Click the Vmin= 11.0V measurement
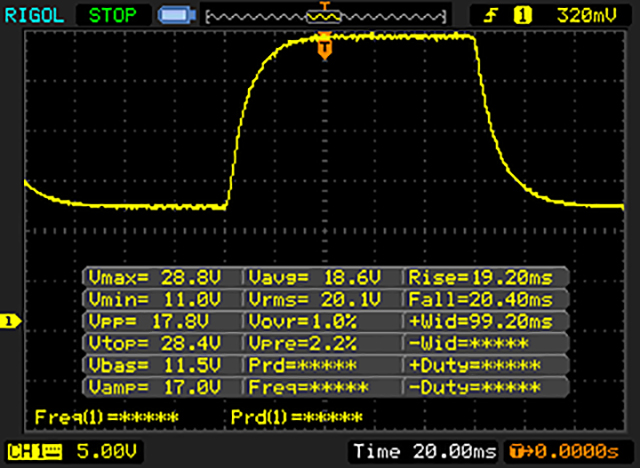Viewport: 640px width, 468px height. 155,299
